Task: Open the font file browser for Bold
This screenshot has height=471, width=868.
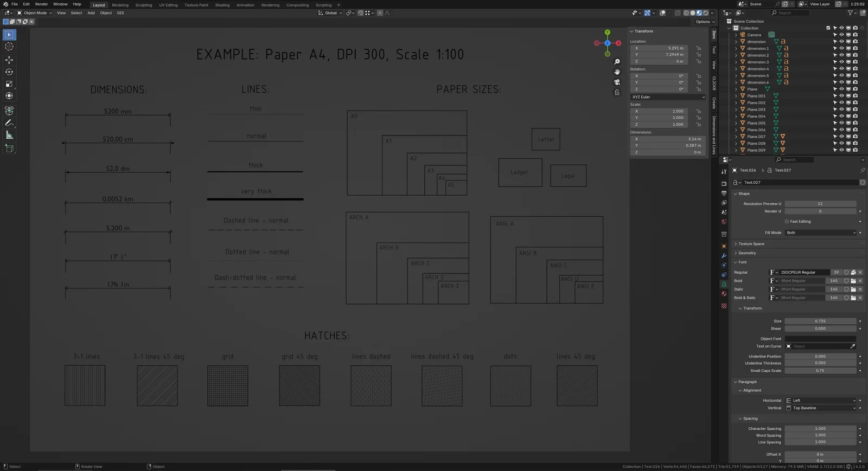Action: 853,281
